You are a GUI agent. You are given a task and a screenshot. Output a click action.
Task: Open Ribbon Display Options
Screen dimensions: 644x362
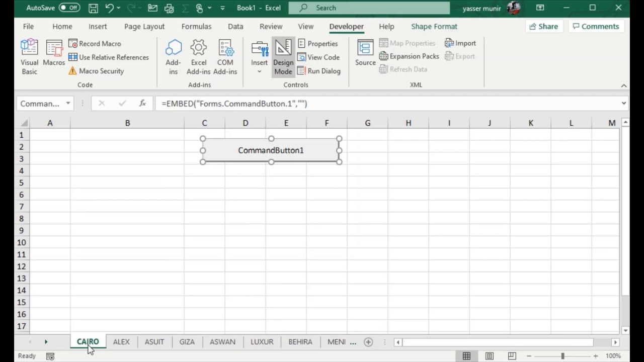(540, 8)
